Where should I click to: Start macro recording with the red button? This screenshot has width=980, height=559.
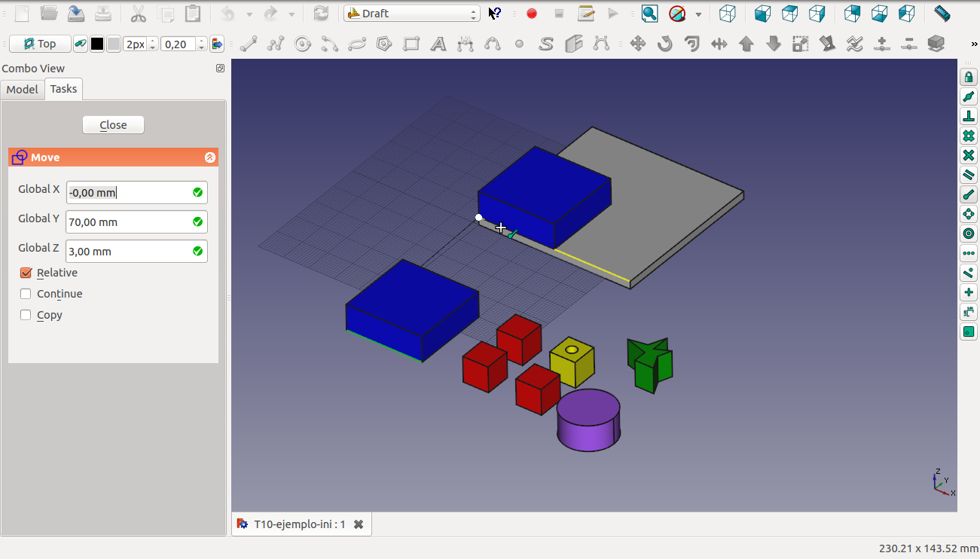532,14
